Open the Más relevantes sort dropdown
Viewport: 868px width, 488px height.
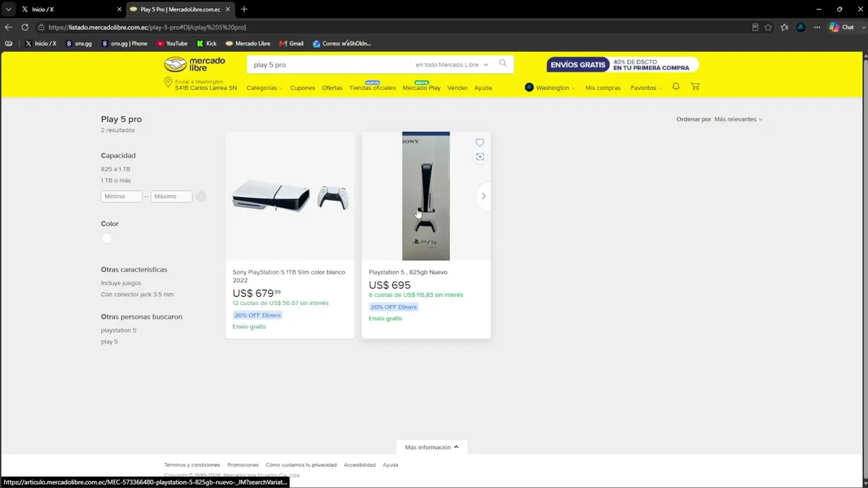(x=738, y=119)
